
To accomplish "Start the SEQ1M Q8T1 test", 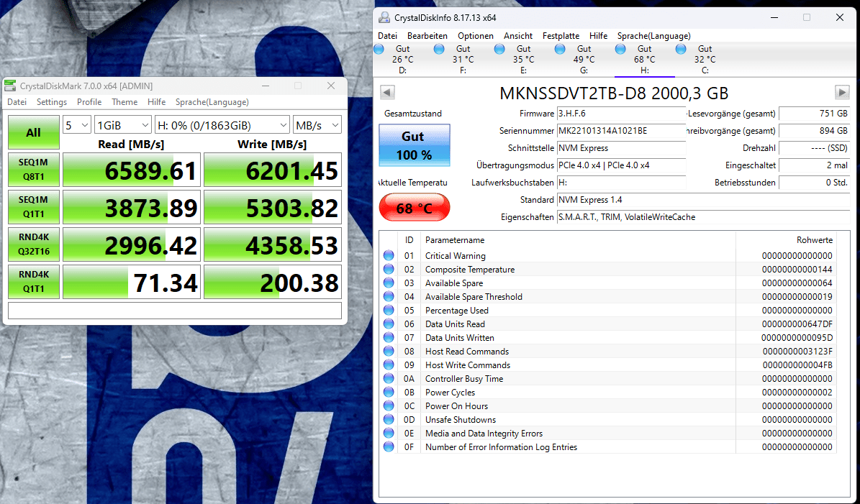I will (x=33, y=170).
